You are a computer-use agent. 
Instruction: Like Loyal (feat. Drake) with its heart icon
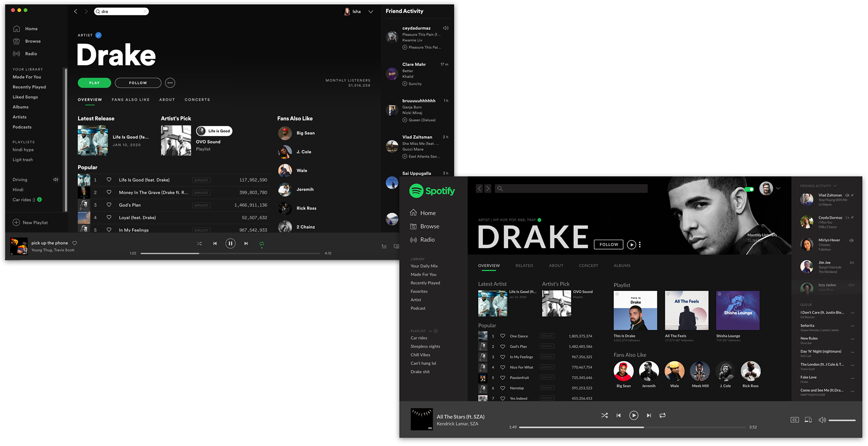pos(109,218)
